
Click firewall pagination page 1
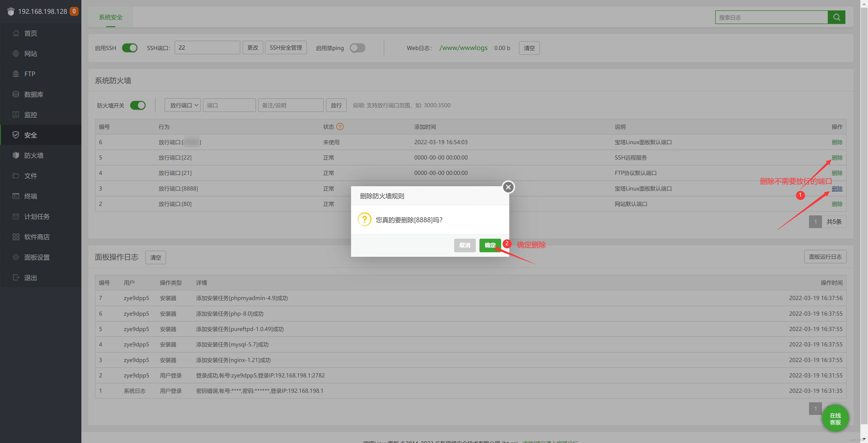815,222
